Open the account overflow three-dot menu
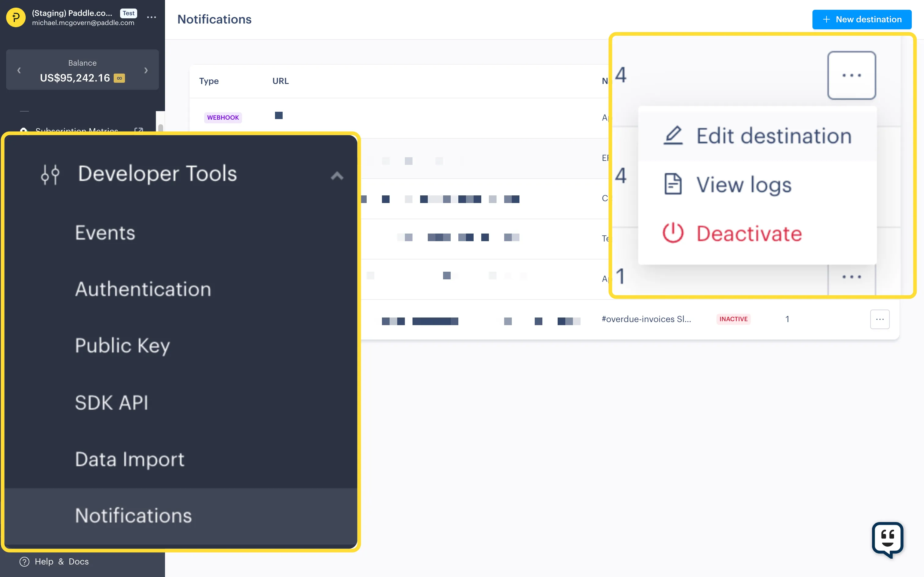The width and height of the screenshot is (924, 577). [x=152, y=17]
